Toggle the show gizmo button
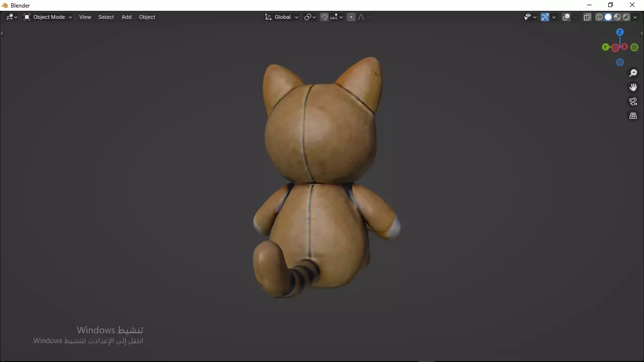Viewport: 644px width, 362px height. 545,17
